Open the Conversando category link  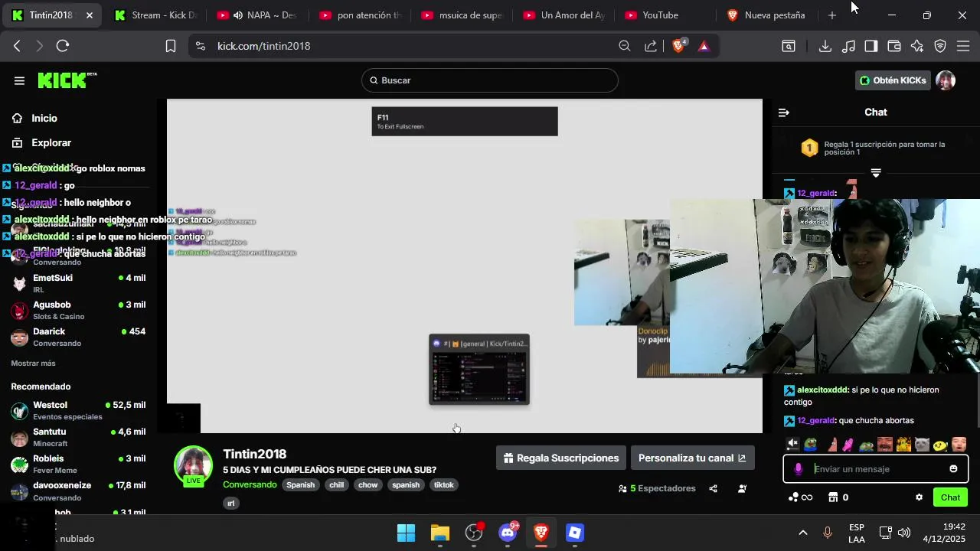tap(250, 484)
